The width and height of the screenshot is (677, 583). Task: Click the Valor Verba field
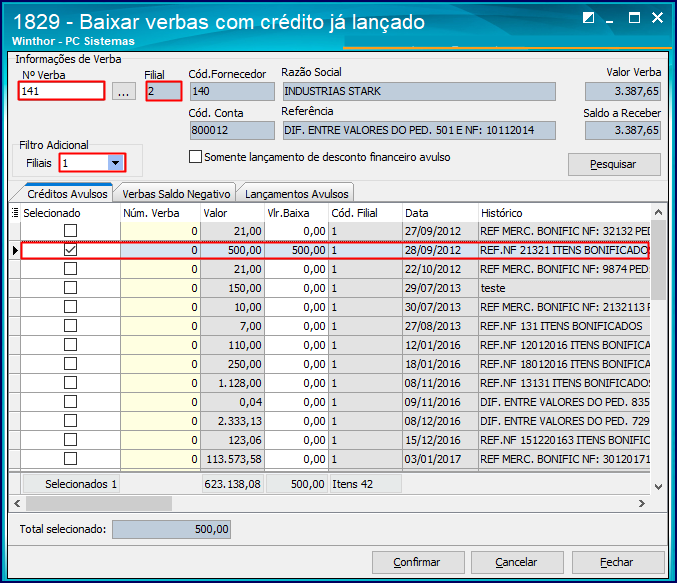tap(623, 91)
